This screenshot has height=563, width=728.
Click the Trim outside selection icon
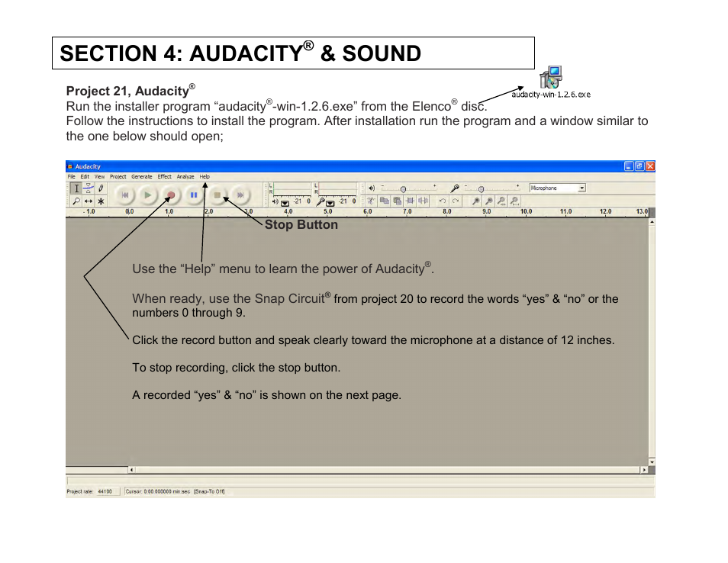(410, 201)
